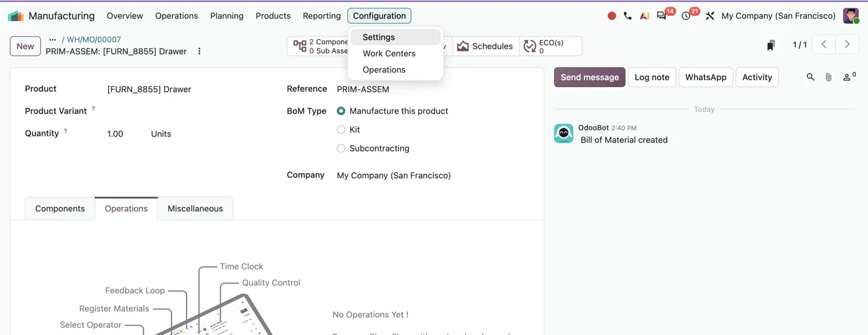Click the WhatsApp button
This screenshot has width=868, height=335.
(x=706, y=77)
